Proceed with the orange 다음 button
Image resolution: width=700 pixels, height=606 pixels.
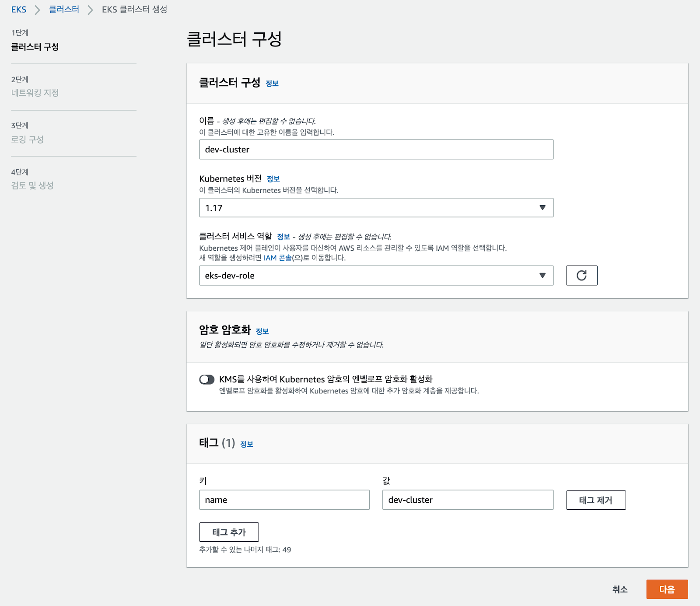(x=667, y=589)
